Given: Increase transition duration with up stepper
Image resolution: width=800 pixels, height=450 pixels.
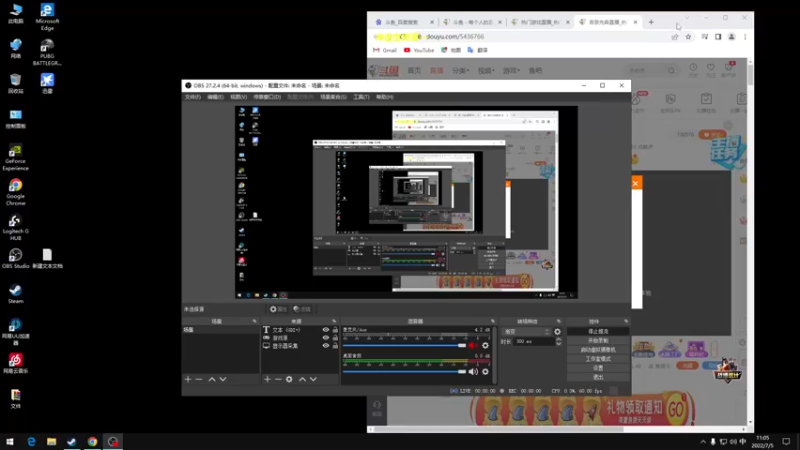Looking at the screenshot, I should coord(558,339).
